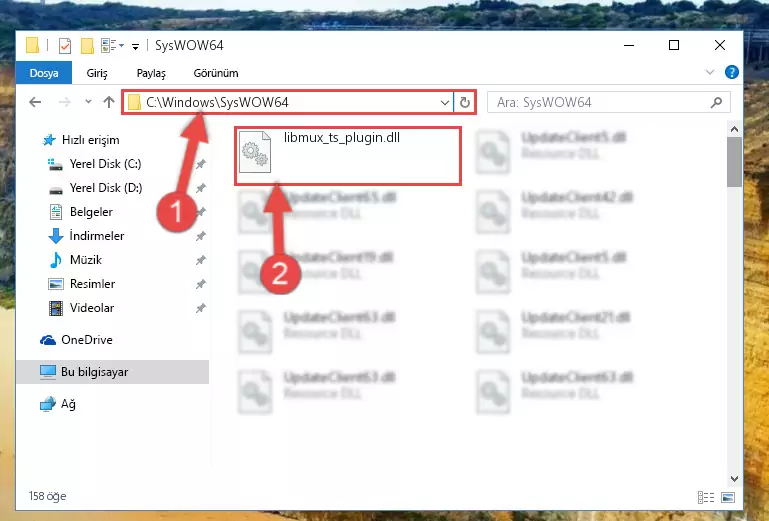769x521 pixels.
Task: Select Hızlı erişim in navigation pane
Action: [81, 140]
